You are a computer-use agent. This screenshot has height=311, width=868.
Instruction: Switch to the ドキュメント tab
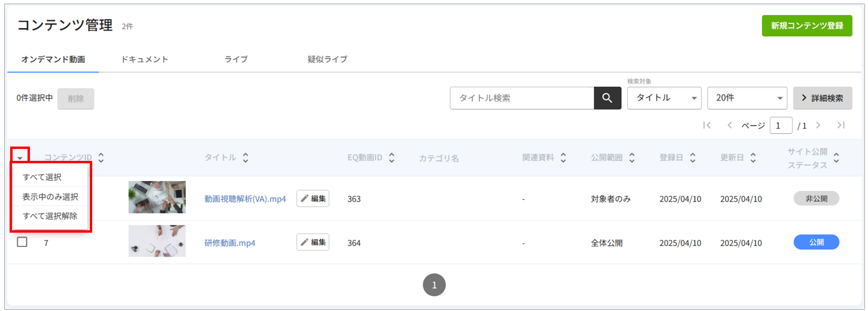pyautogui.click(x=144, y=59)
